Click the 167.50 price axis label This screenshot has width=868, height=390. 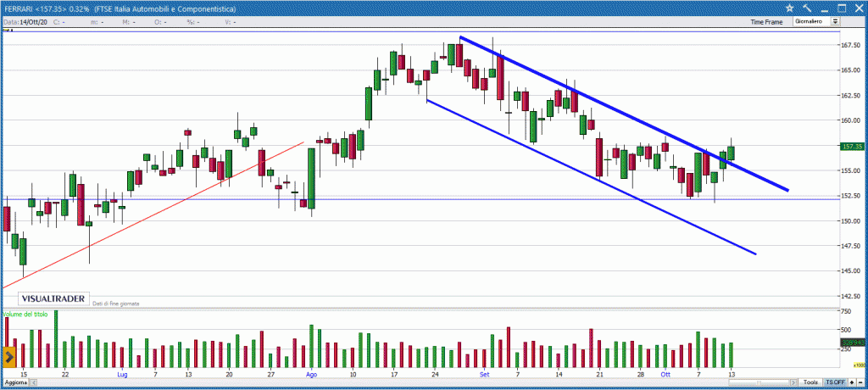pos(850,46)
